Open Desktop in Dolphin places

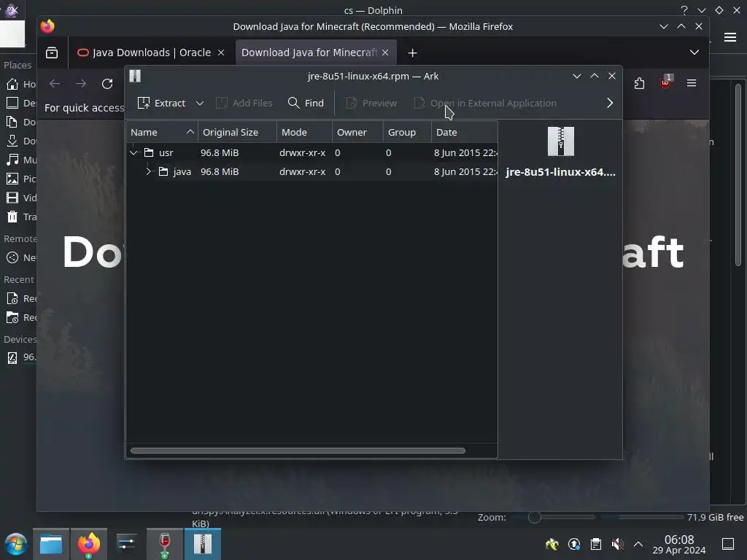tap(20, 103)
